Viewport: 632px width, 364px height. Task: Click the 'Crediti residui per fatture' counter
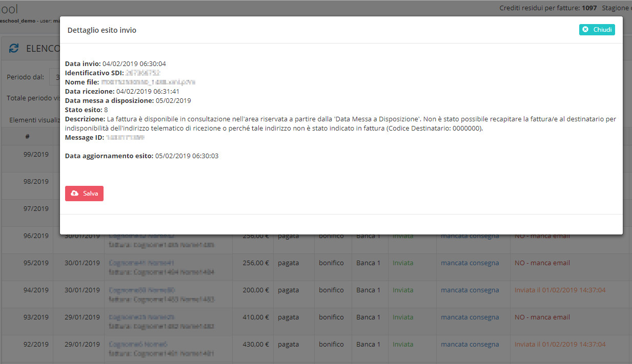tap(548, 8)
